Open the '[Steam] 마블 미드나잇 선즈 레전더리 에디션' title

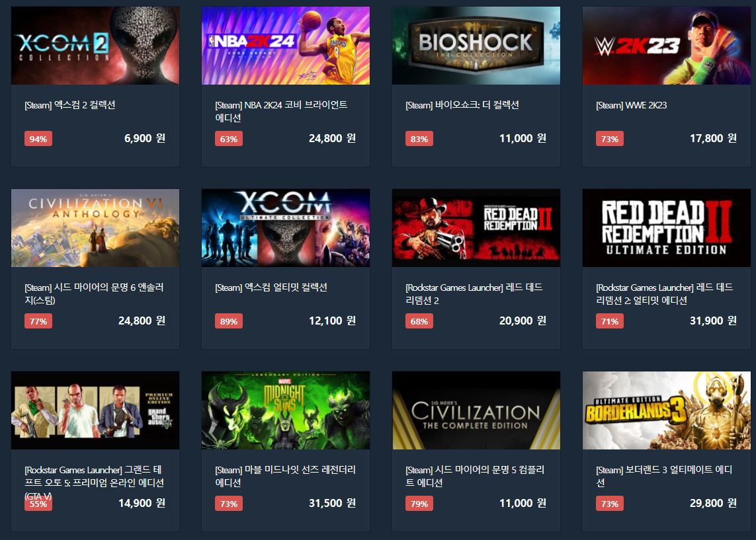point(285,476)
